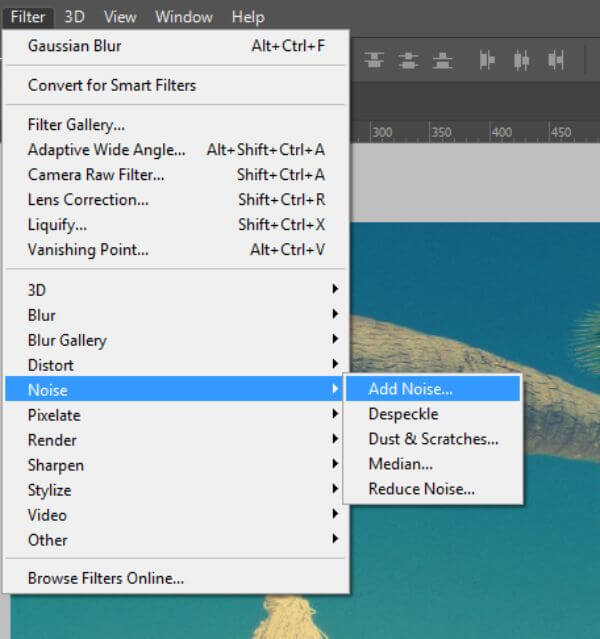Reapply last filter Gaussian Blur
600x639 pixels.
coord(176,46)
